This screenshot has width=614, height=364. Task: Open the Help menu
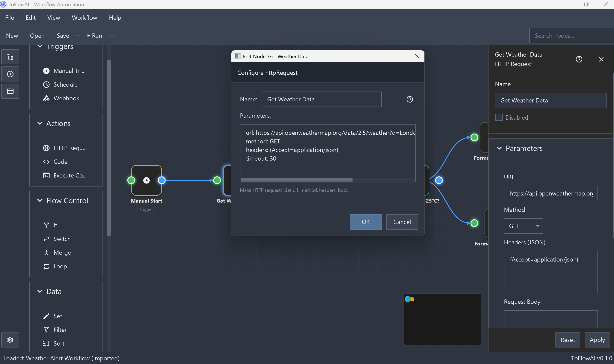coord(115,17)
